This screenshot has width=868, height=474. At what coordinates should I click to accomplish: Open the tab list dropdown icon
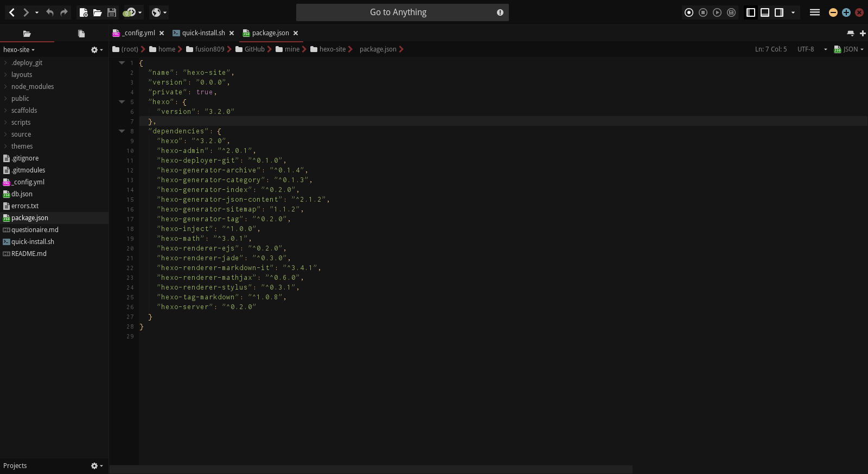[851, 33]
